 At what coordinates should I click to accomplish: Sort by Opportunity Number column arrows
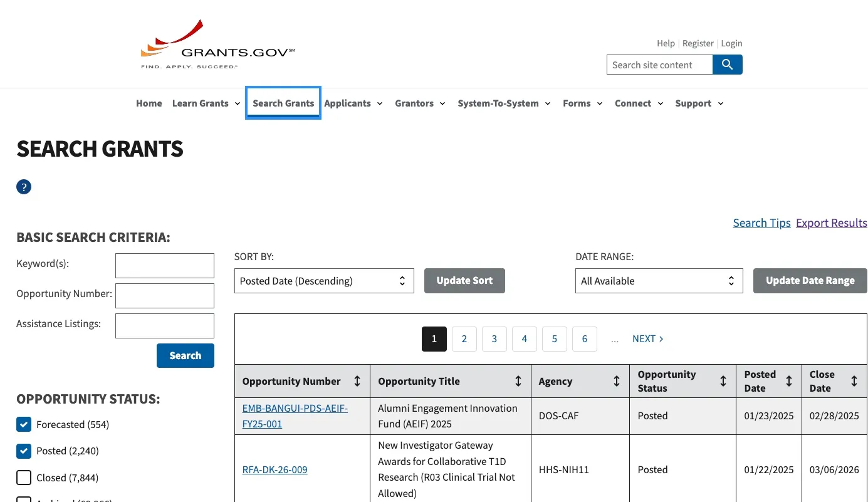coord(357,381)
